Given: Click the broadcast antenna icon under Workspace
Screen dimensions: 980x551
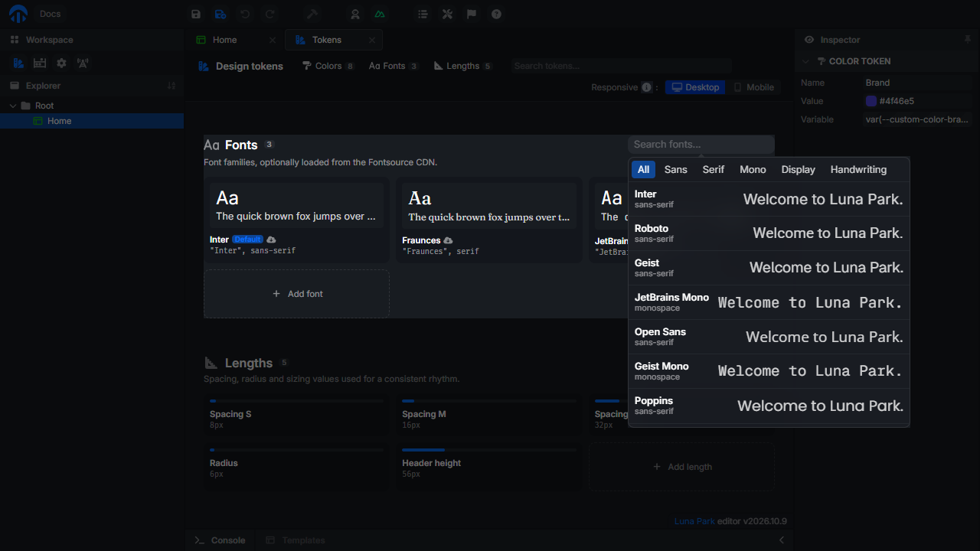Looking at the screenshot, I should coord(83,63).
